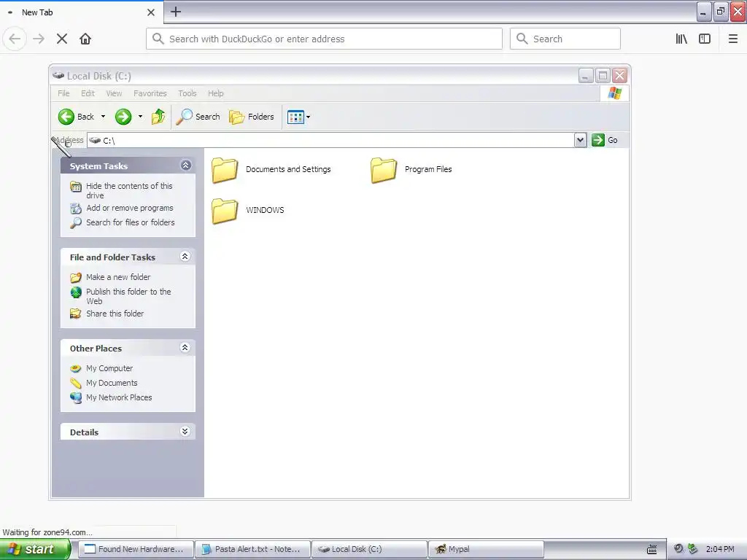Screen dimensions: 747x560
Task: Collapse the Other Places panel
Action: pyautogui.click(x=185, y=348)
